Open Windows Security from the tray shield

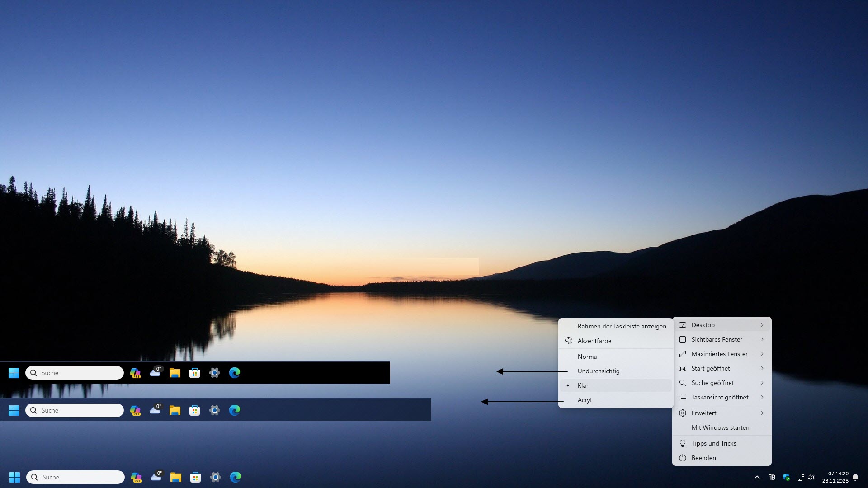coord(786,477)
